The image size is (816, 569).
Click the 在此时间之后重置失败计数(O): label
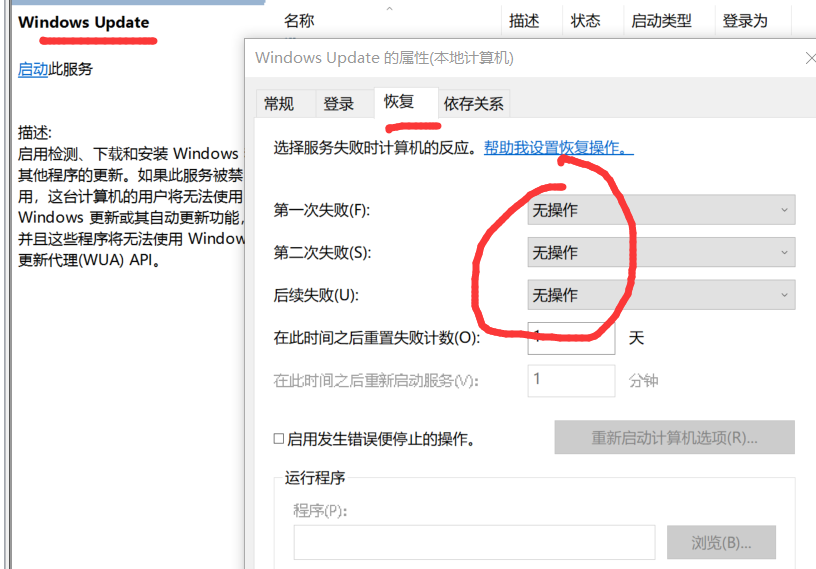point(377,338)
